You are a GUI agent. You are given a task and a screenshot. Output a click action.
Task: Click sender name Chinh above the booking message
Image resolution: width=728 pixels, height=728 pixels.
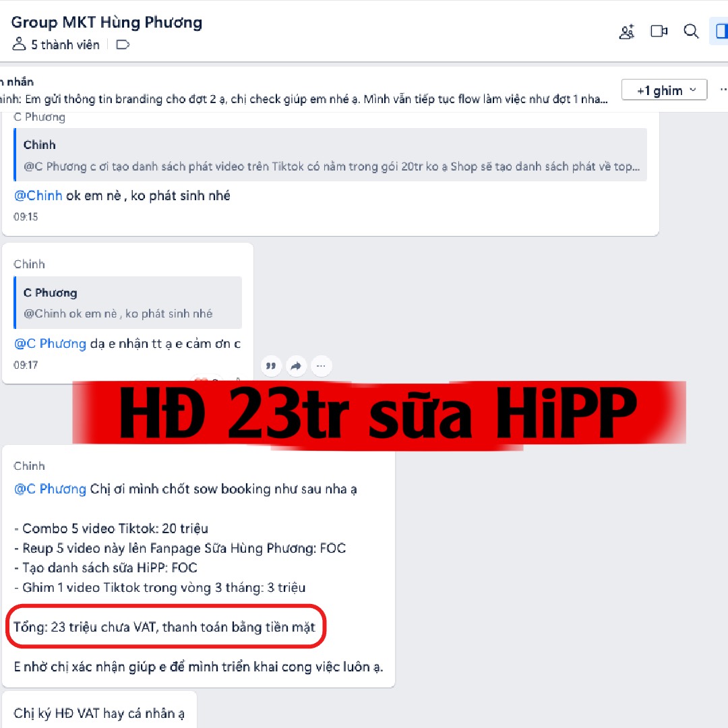(x=29, y=466)
